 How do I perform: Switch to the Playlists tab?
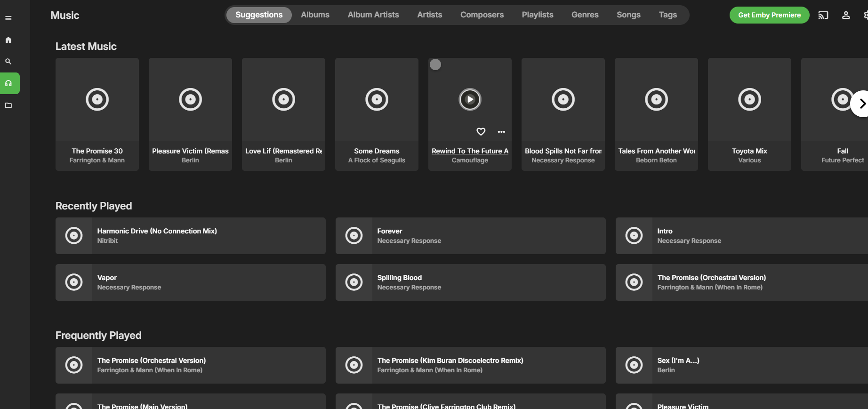coord(537,15)
